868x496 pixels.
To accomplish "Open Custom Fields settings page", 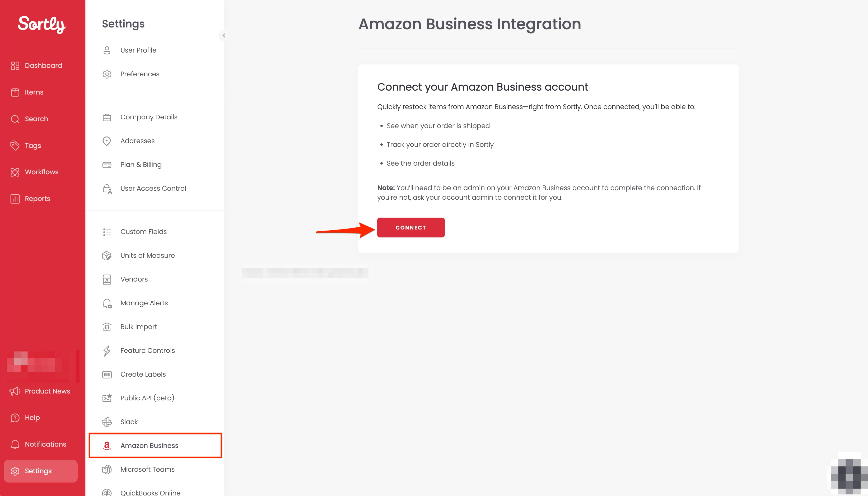I will tap(143, 232).
